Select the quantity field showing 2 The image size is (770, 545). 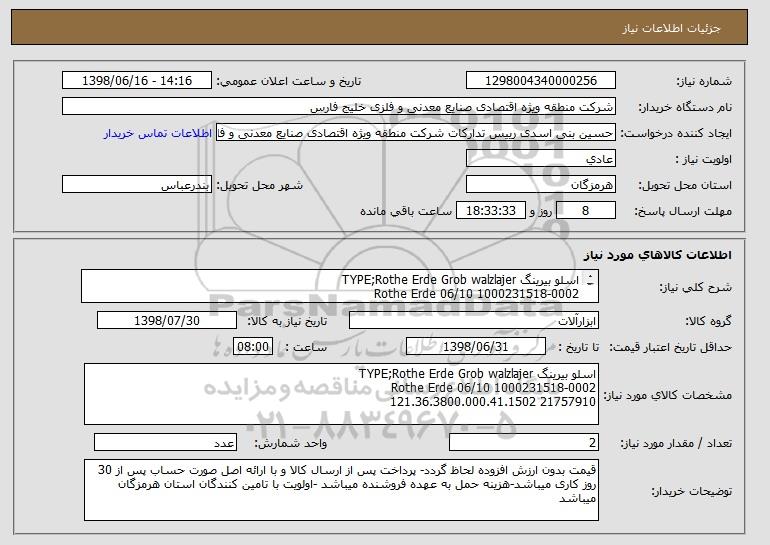click(524, 442)
